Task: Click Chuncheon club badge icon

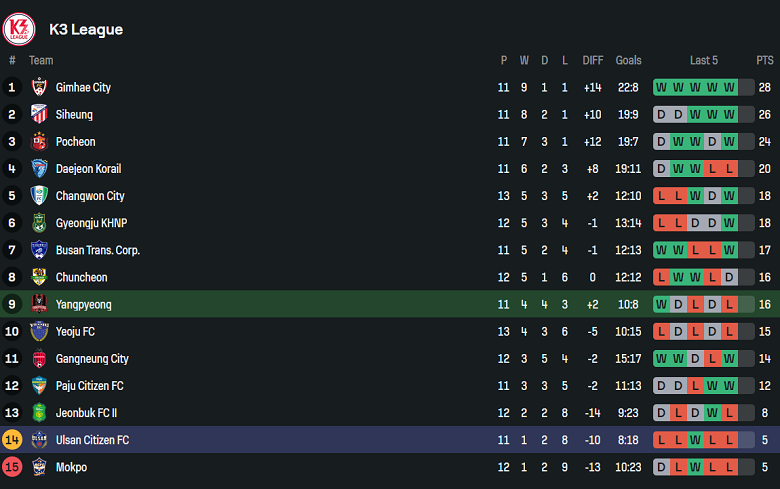Action: (x=39, y=277)
